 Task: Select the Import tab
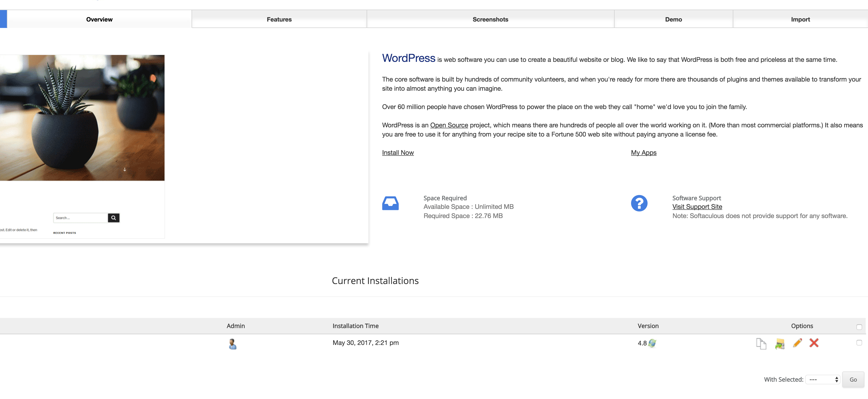tap(800, 19)
